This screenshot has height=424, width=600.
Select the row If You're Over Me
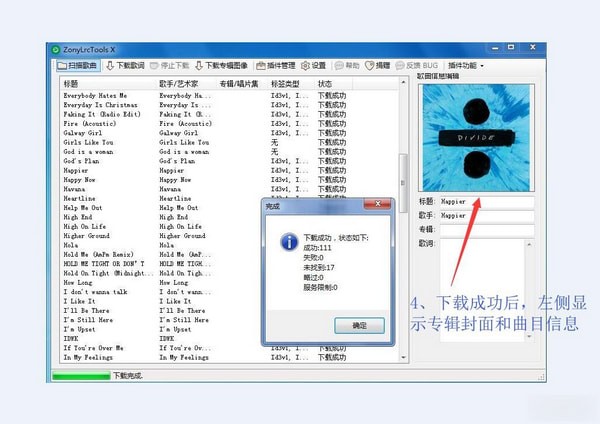tap(161, 348)
